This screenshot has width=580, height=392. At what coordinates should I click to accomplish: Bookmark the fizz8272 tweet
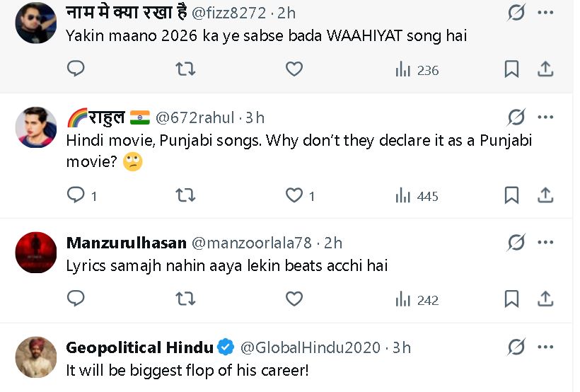click(511, 69)
